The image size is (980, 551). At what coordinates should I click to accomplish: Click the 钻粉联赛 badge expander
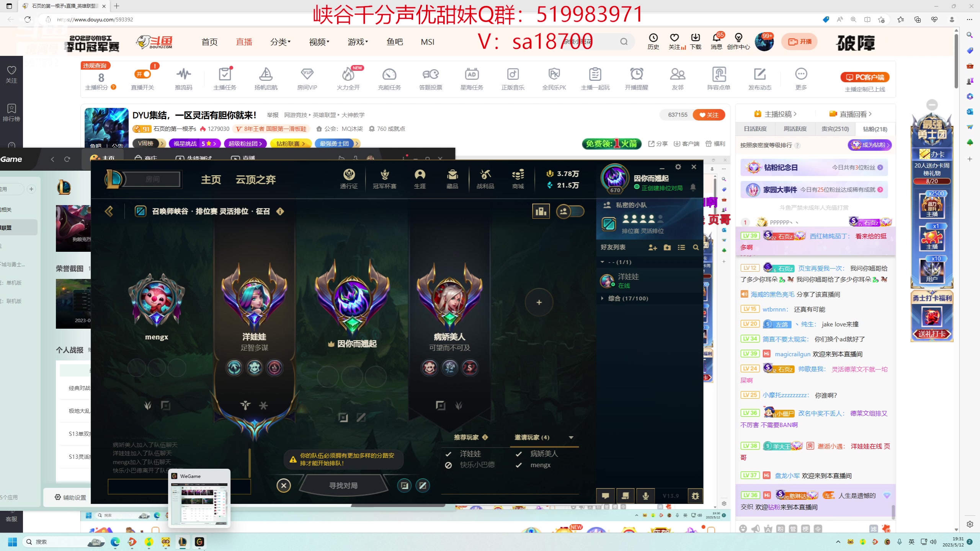point(290,143)
